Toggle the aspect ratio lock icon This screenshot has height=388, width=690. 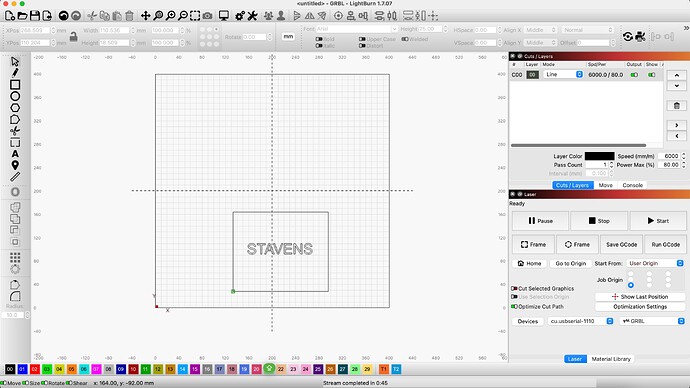(73, 37)
